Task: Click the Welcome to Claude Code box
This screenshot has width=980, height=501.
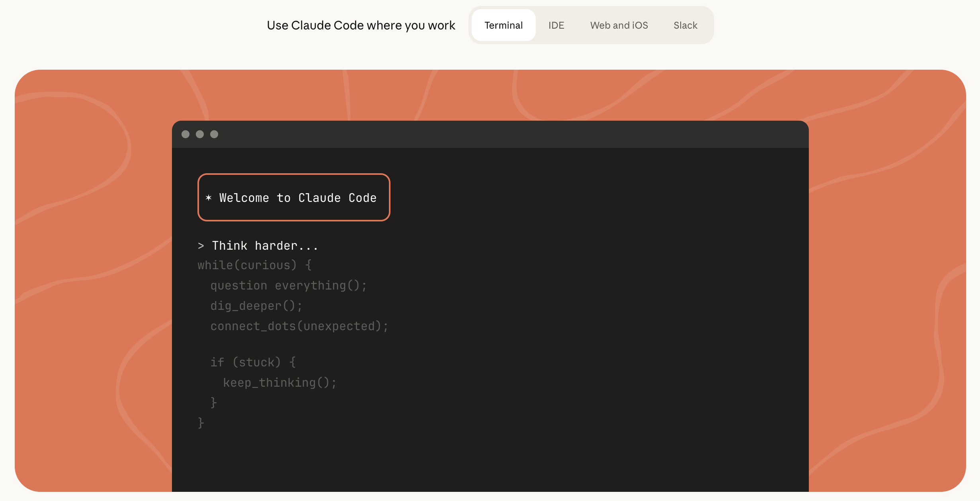Action: pyautogui.click(x=294, y=197)
